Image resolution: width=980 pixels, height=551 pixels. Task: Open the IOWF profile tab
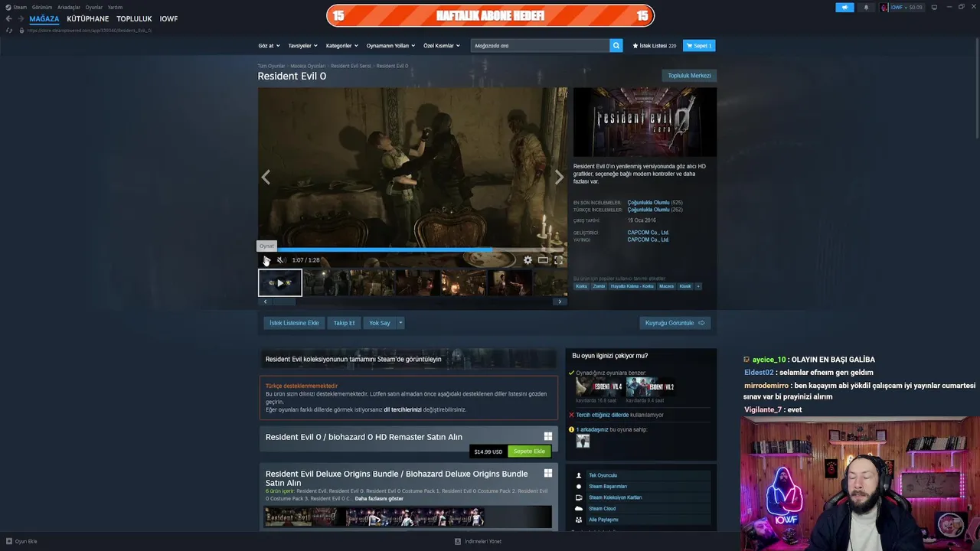168,18
